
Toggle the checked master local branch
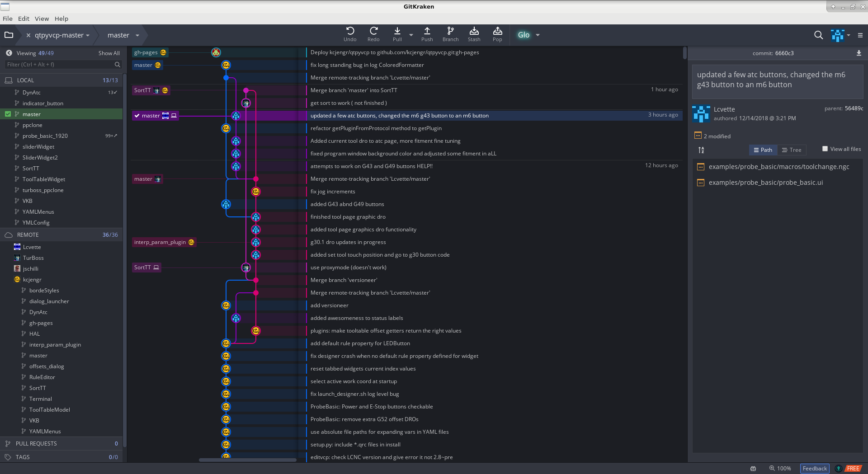[8, 114]
